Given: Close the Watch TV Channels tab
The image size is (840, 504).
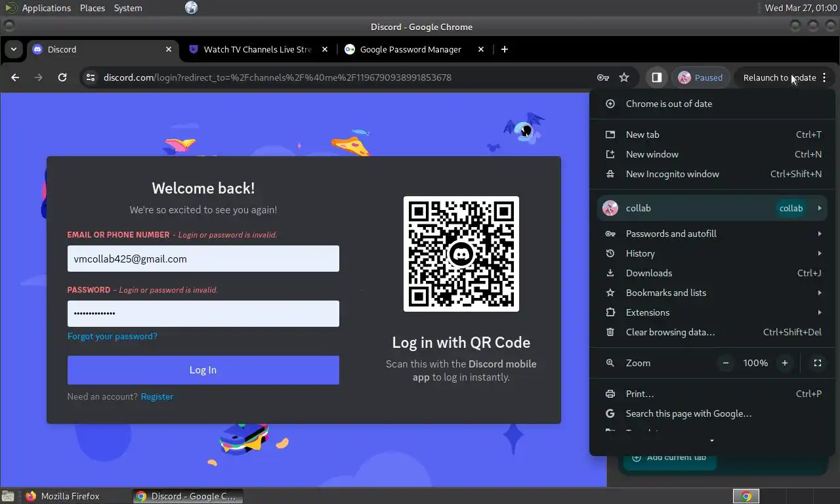Looking at the screenshot, I should tap(325, 49).
